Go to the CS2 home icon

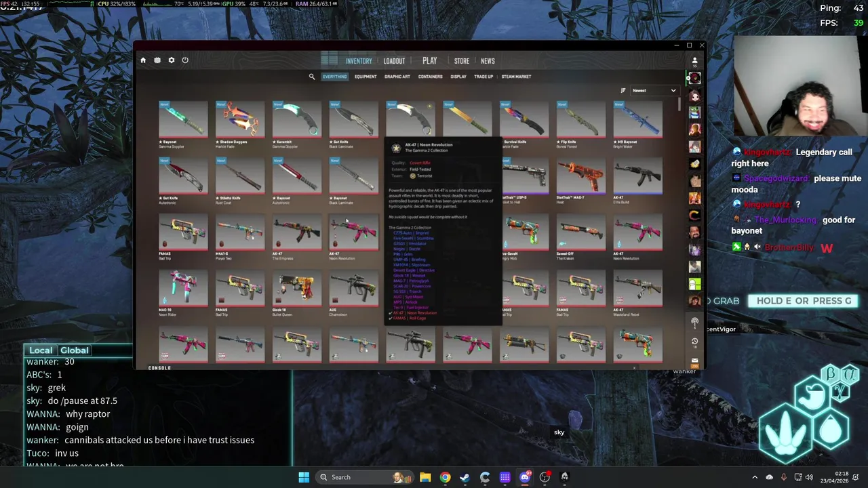[143, 60]
